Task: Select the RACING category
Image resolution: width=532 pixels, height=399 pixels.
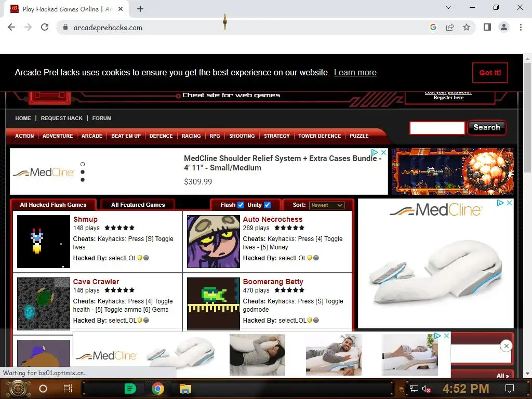Action: (191, 136)
